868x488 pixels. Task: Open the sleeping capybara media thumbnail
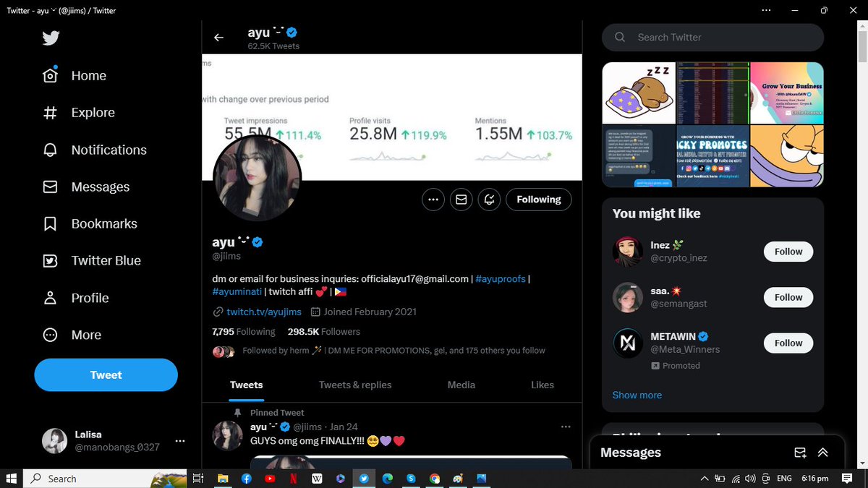639,93
